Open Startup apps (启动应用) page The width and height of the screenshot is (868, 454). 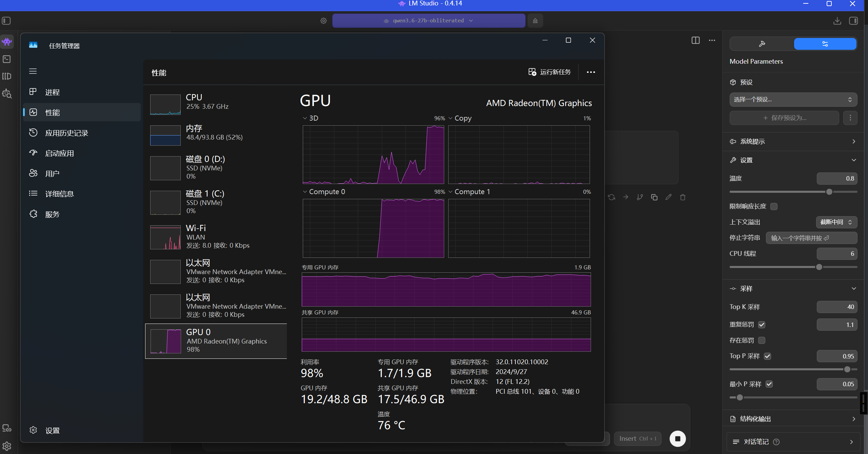(x=82, y=153)
